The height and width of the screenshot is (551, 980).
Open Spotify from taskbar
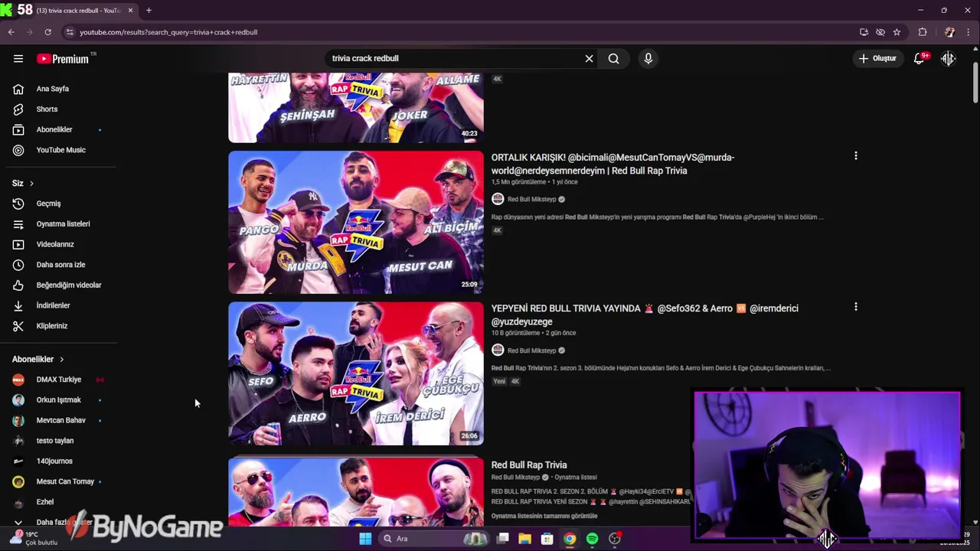[x=592, y=539]
